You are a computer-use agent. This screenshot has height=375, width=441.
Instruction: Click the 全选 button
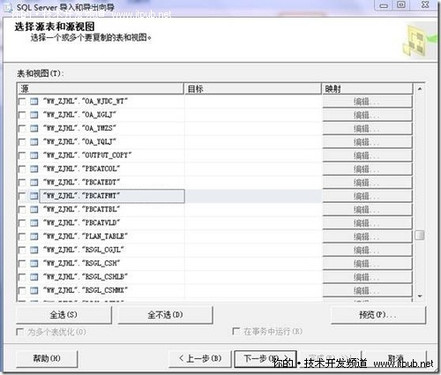(x=64, y=315)
